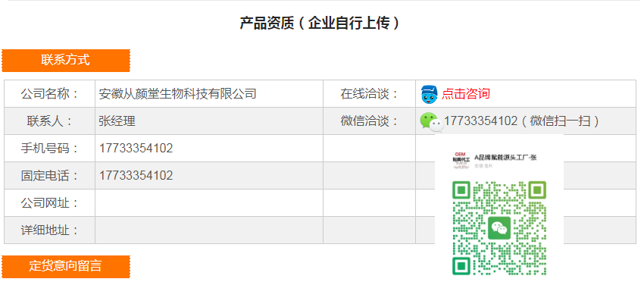Click the WeChat logo in QR code center
The width and height of the screenshot is (644, 282).
pos(499,228)
